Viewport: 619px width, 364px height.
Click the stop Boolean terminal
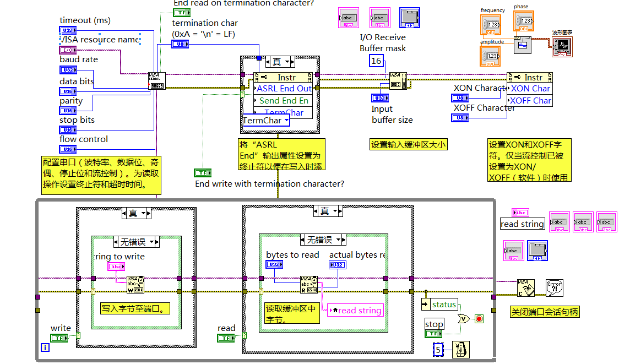click(x=433, y=334)
